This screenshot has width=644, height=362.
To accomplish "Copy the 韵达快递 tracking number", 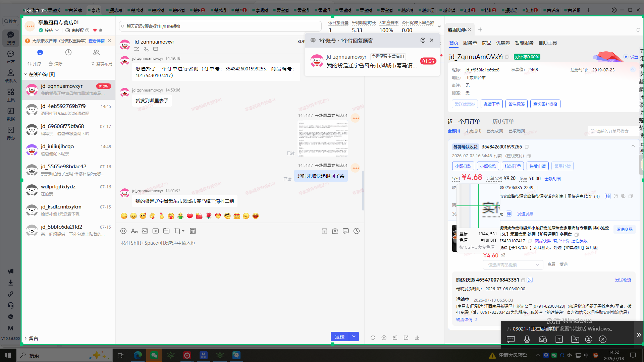I will point(523,280).
